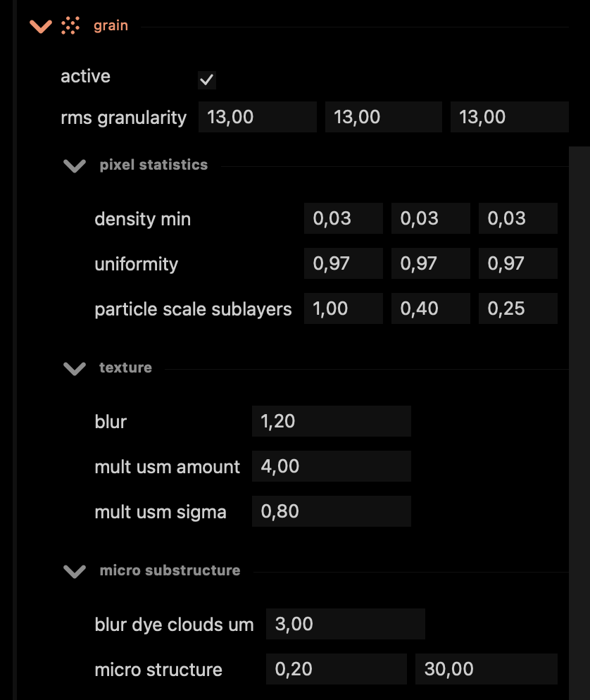Select second rms granularity field
Image resolution: width=590 pixels, height=700 pixels.
point(384,117)
